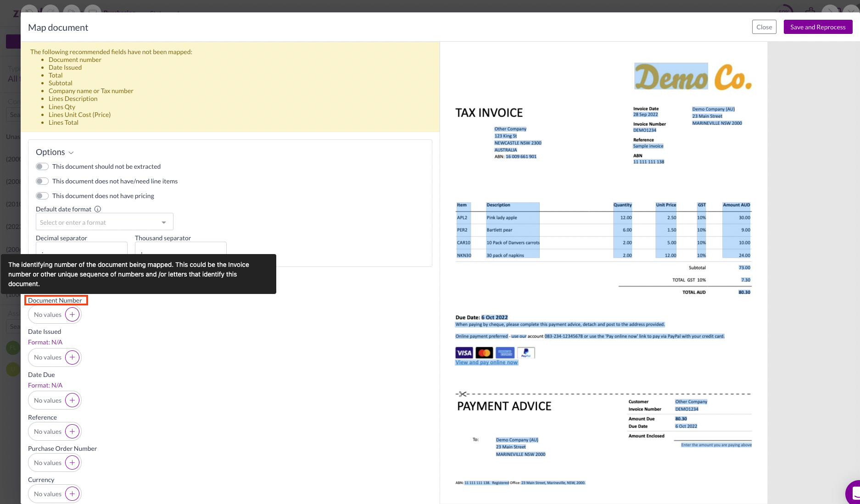The width and height of the screenshot is (860, 504).
Task: Select 'MARINEVILLE NSW 2000' in invoice header
Action: (717, 123)
